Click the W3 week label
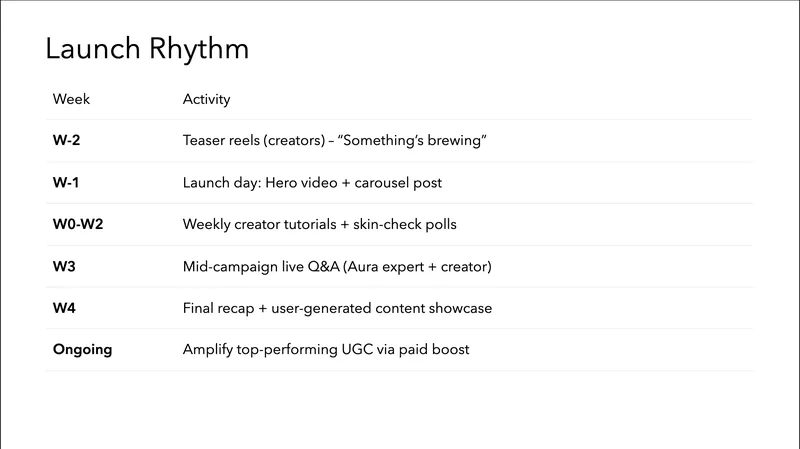The image size is (800, 449). tap(64, 266)
